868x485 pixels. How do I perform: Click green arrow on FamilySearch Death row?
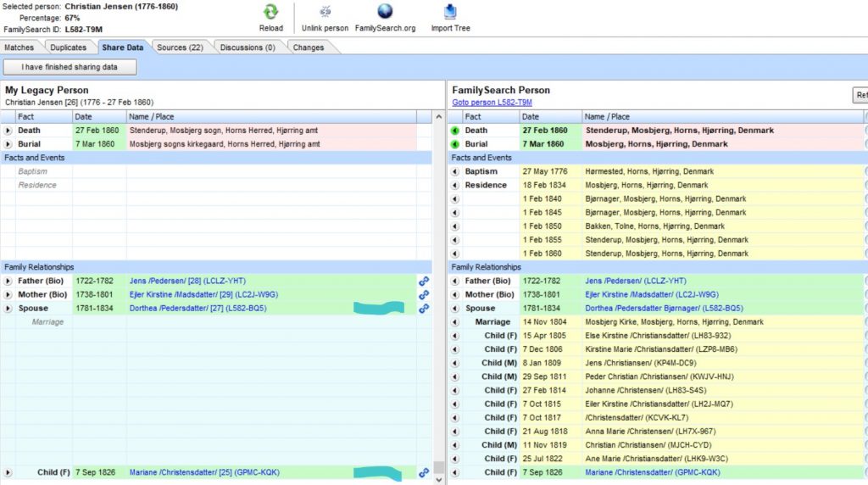coord(455,131)
